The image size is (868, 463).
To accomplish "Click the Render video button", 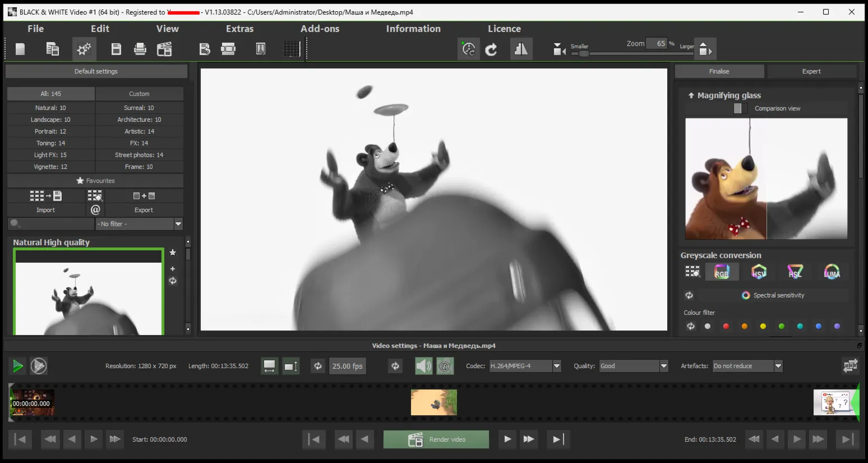I will (x=436, y=439).
